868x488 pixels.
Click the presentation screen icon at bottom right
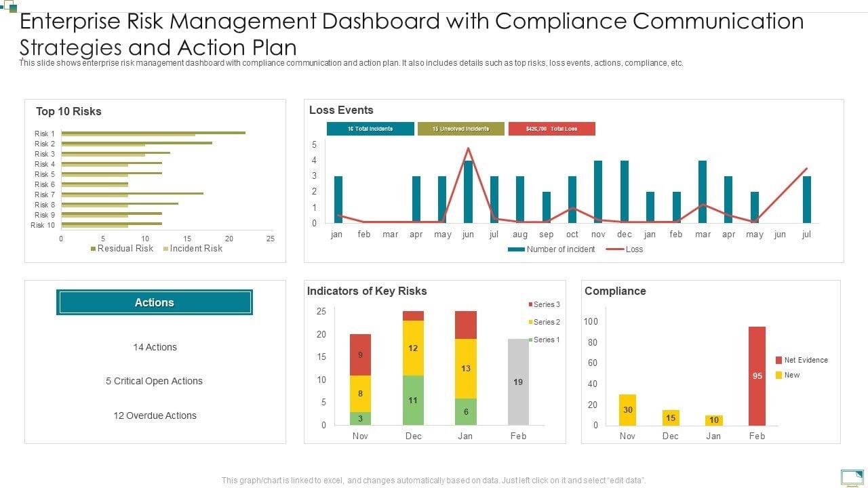(x=851, y=478)
